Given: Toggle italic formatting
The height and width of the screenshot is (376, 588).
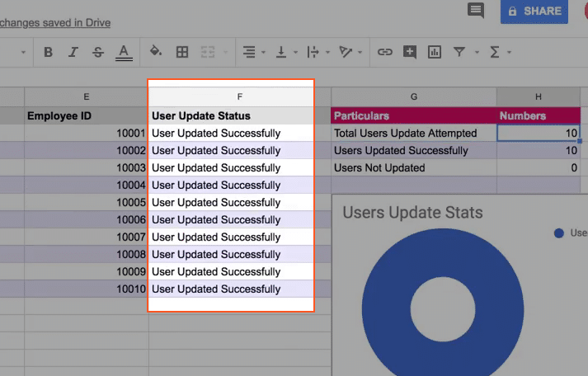Looking at the screenshot, I should [73, 52].
